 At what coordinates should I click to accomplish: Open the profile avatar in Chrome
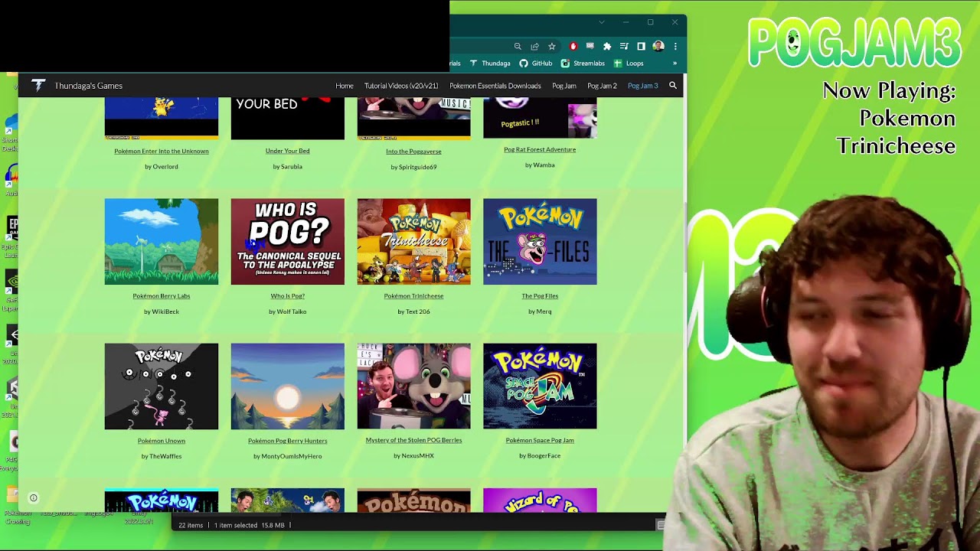pyautogui.click(x=658, y=47)
